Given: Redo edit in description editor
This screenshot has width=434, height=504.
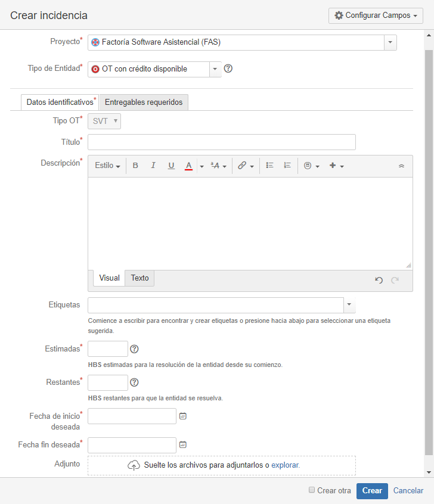Looking at the screenshot, I should 395,280.
